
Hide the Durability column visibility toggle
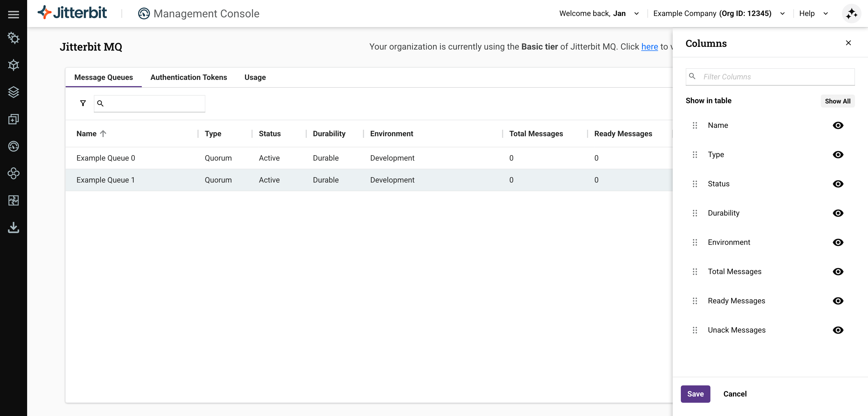click(838, 213)
